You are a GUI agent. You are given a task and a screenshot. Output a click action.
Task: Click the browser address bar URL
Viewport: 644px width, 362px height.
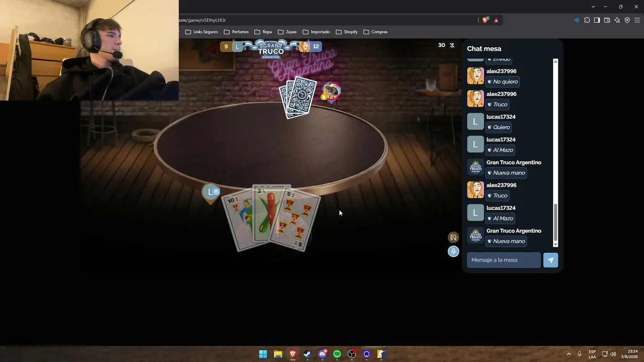coord(202,20)
